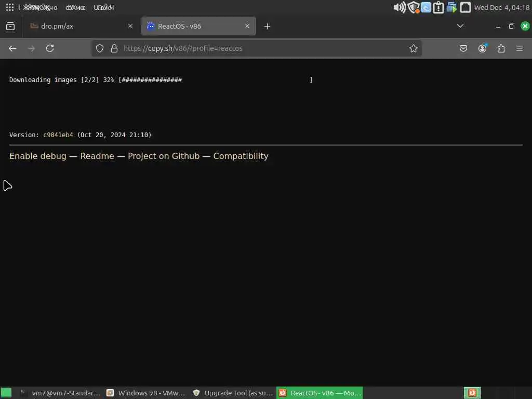Open the Compatibility link

click(x=241, y=156)
